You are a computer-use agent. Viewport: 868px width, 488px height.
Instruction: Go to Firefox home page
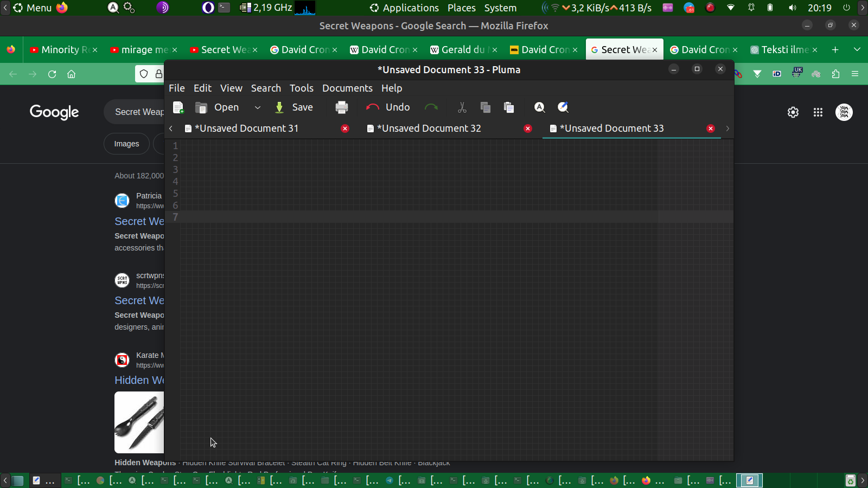click(x=71, y=74)
